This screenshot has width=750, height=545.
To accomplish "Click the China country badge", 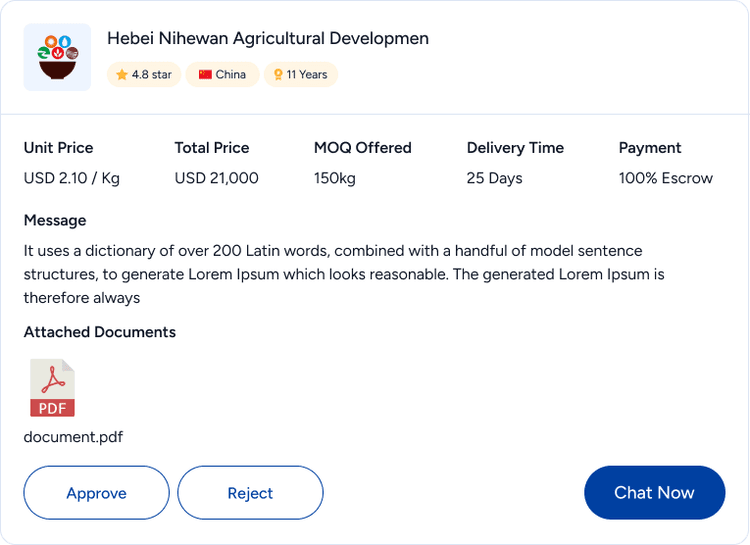I will (x=222, y=75).
